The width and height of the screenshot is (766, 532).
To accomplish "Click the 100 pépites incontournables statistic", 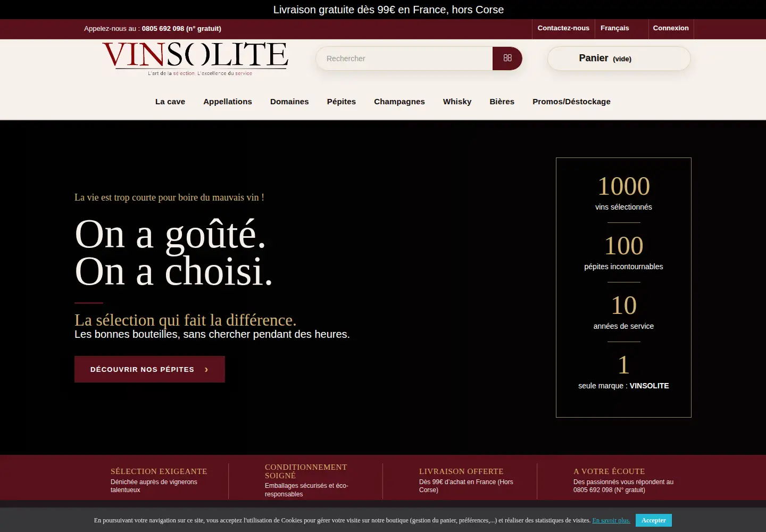I will coord(623,252).
